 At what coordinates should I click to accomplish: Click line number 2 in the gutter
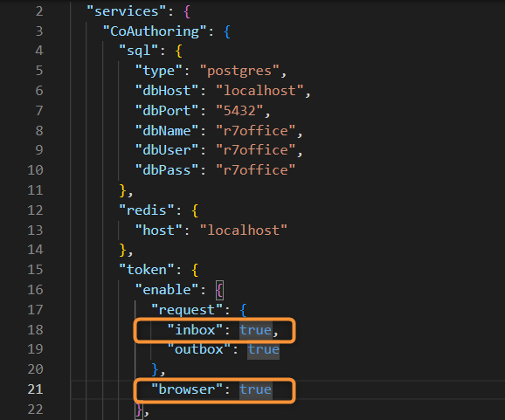pyautogui.click(x=39, y=11)
